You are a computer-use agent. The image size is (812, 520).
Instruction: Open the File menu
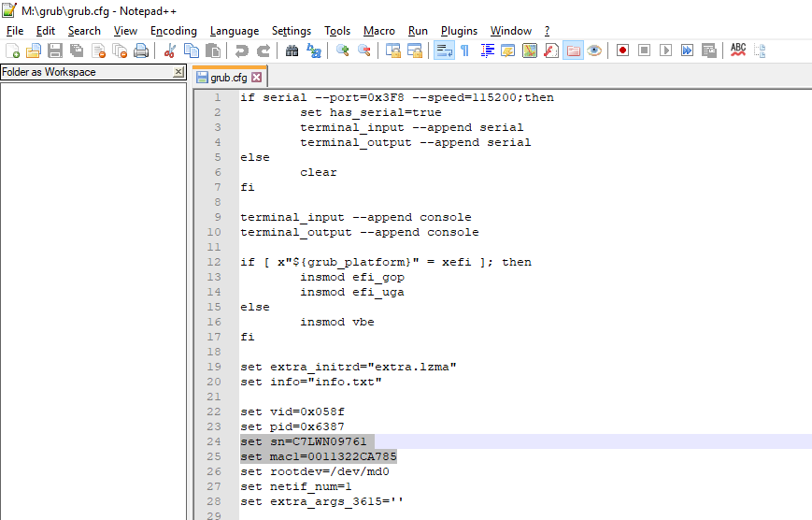[x=15, y=31]
